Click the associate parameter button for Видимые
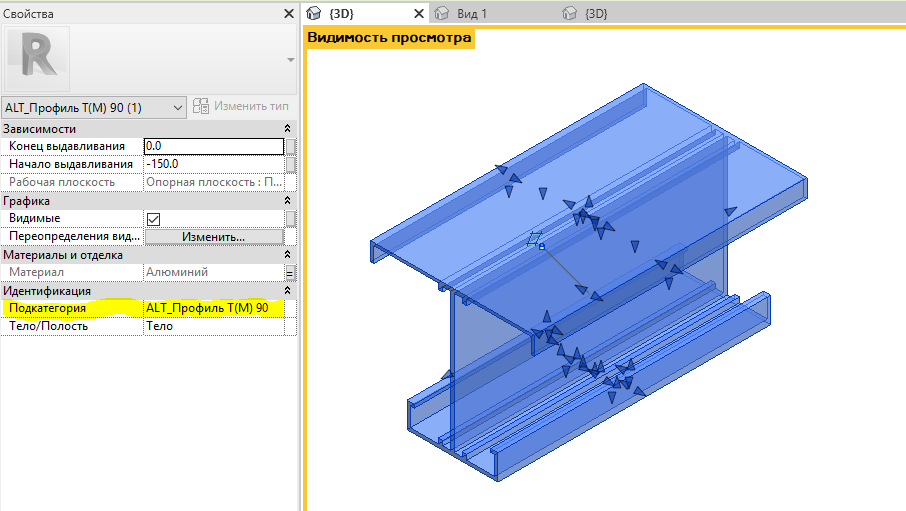 [291, 219]
